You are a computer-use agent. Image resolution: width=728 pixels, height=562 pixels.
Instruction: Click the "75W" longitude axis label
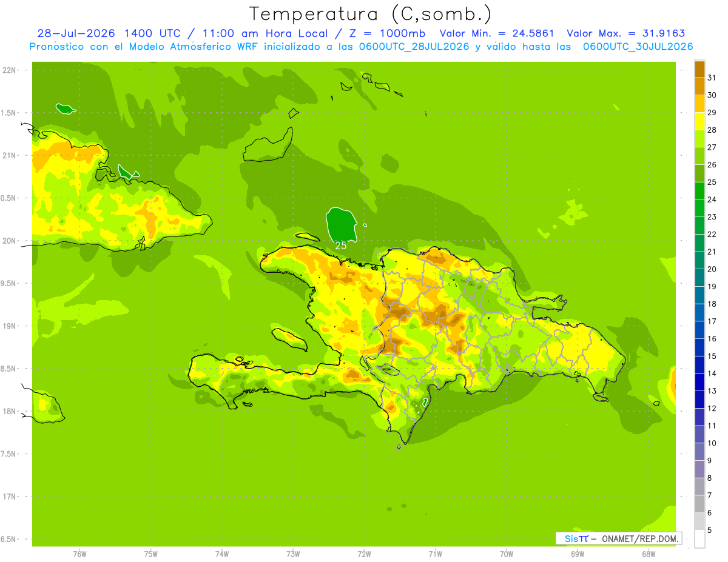point(151,554)
